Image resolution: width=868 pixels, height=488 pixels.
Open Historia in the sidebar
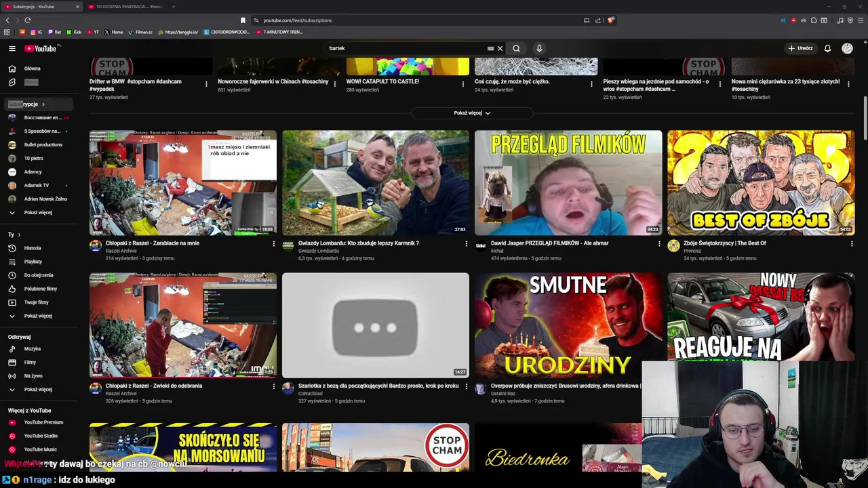click(39, 248)
